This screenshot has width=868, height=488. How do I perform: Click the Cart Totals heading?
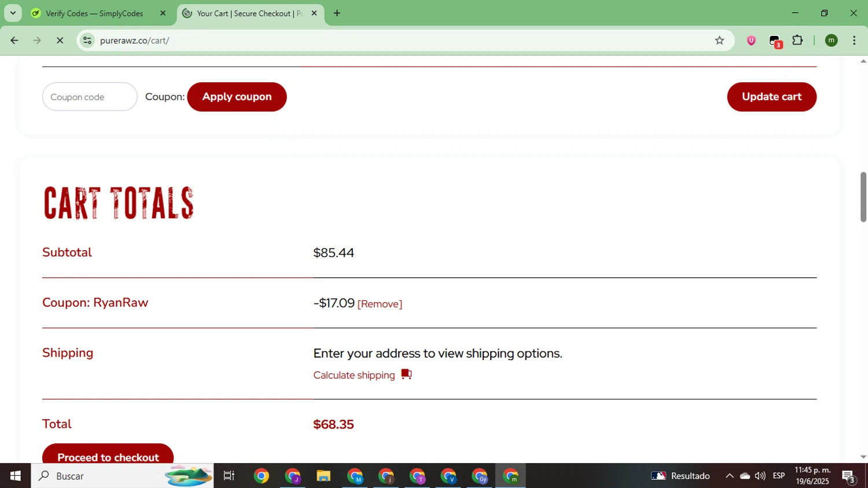pyautogui.click(x=119, y=203)
